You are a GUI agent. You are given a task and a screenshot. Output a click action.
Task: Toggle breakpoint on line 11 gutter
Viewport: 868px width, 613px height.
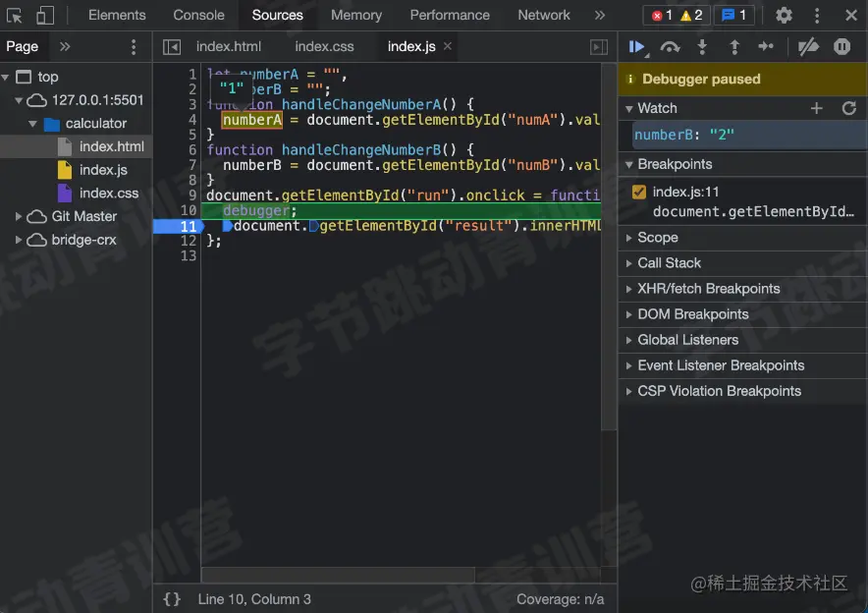[x=178, y=226]
